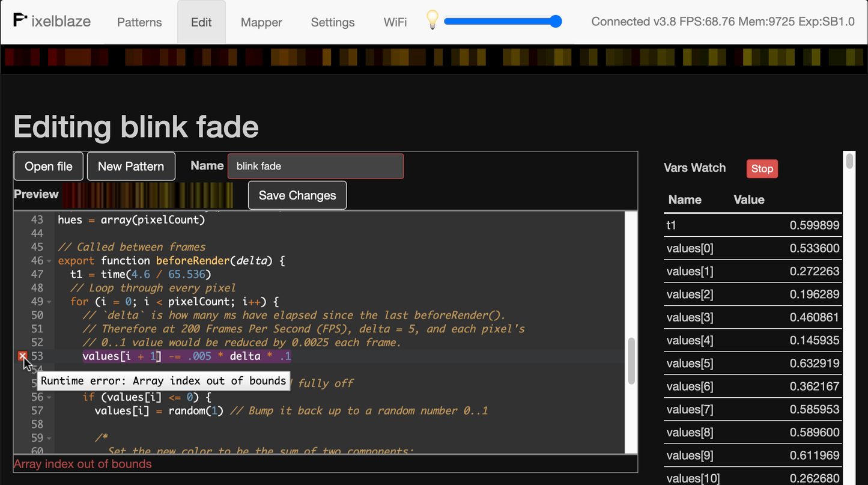
Task: Switch to the Mapper tab
Action: [x=261, y=22]
